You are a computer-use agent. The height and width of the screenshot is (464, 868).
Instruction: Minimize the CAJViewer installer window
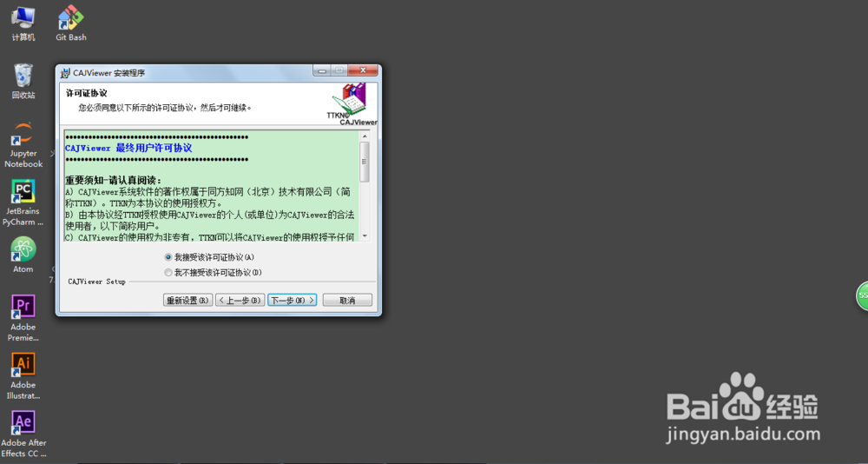322,70
